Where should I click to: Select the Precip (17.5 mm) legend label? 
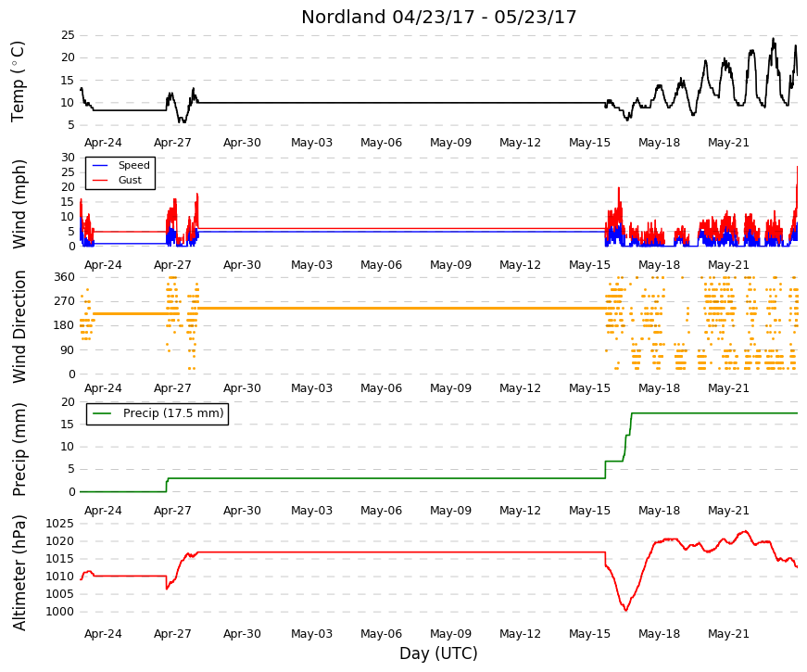point(173,413)
